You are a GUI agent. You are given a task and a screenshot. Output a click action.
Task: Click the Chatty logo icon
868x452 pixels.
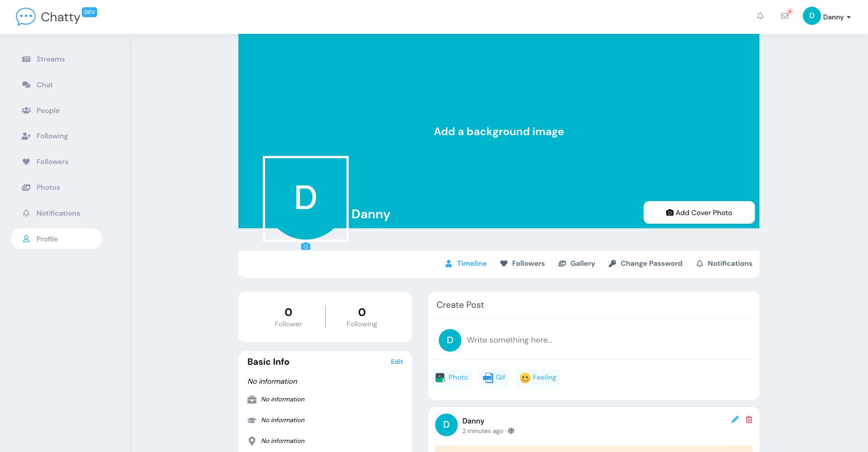[x=26, y=17]
